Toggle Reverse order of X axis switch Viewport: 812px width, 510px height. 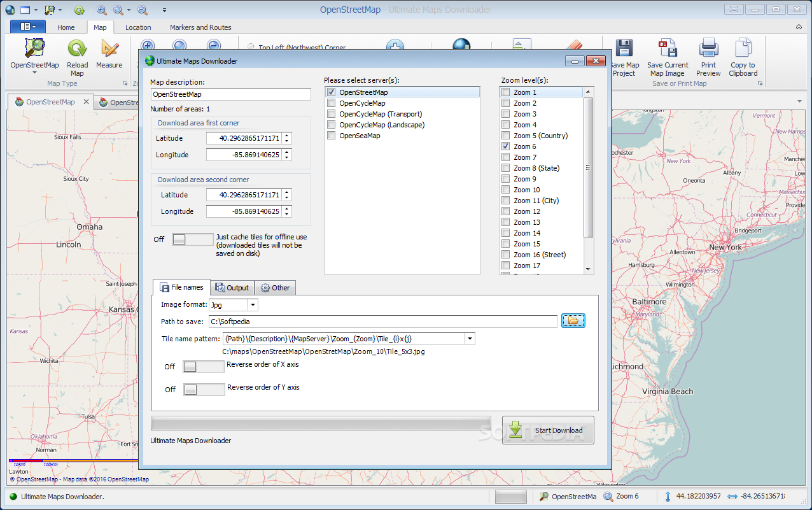coord(203,367)
